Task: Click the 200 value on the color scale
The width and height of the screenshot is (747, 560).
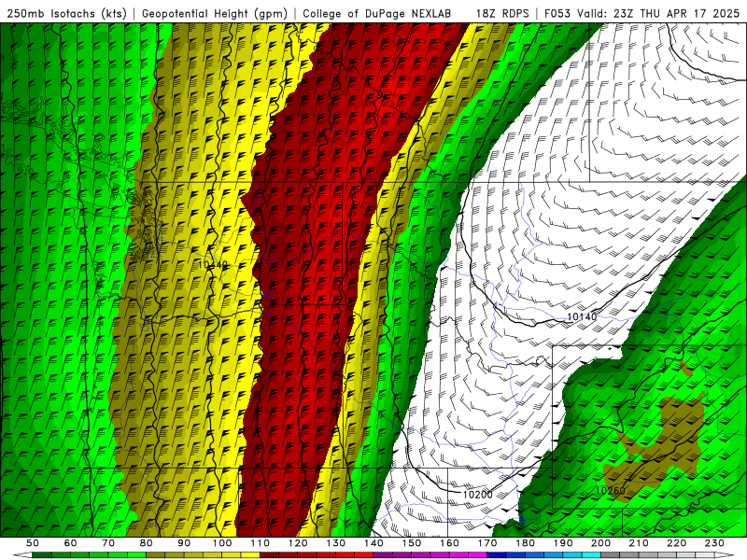Action: pyautogui.click(x=601, y=543)
